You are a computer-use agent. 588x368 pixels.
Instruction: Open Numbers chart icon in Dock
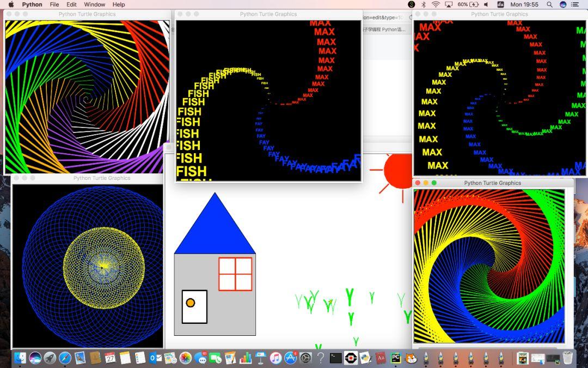point(245,358)
